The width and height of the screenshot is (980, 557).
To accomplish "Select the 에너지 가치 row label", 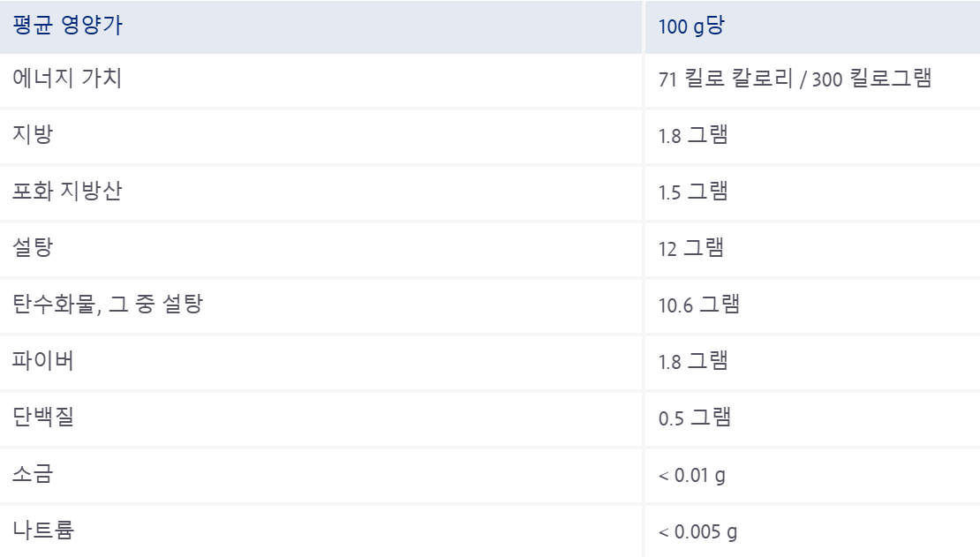I will point(67,79).
